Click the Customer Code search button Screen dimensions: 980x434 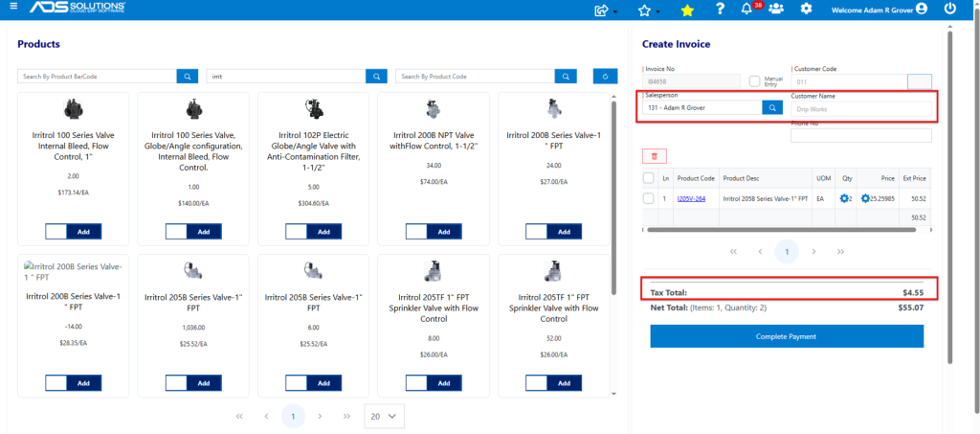[x=920, y=81]
